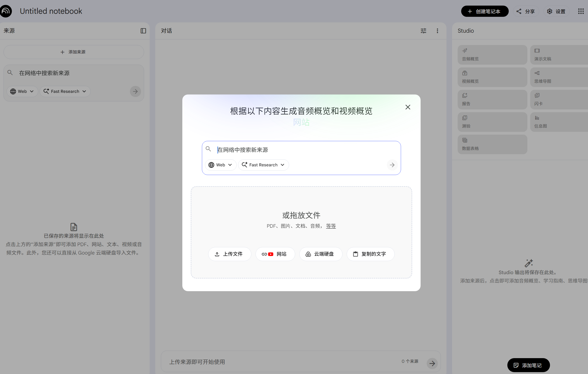Open the Fast Research mode dropdown in dialog
Viewport: 588px width, 374px height.
pos(263,165)
